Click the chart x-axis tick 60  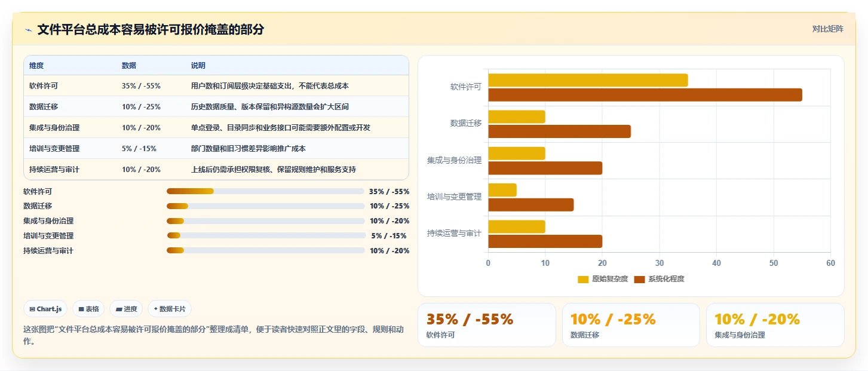830,263
